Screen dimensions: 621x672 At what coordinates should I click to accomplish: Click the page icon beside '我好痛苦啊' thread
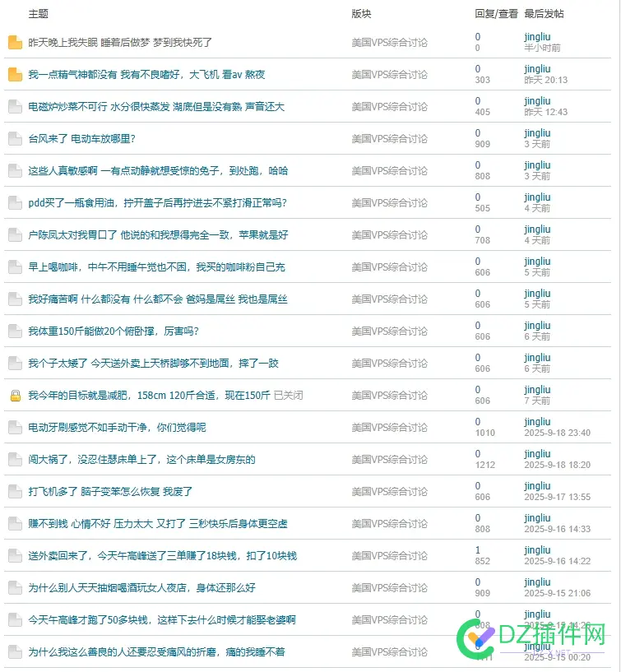[x=15, y=299]
